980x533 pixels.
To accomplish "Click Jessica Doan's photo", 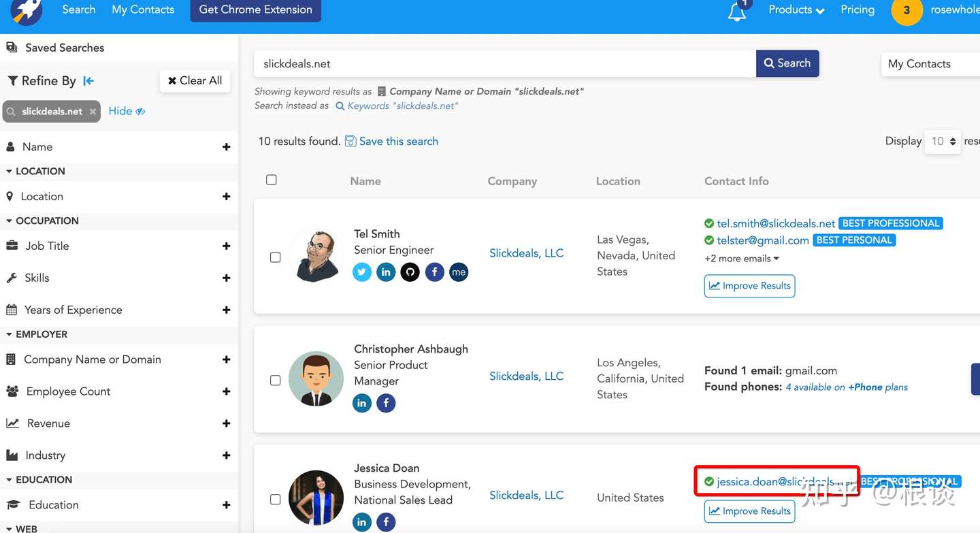I will (316, 498).
